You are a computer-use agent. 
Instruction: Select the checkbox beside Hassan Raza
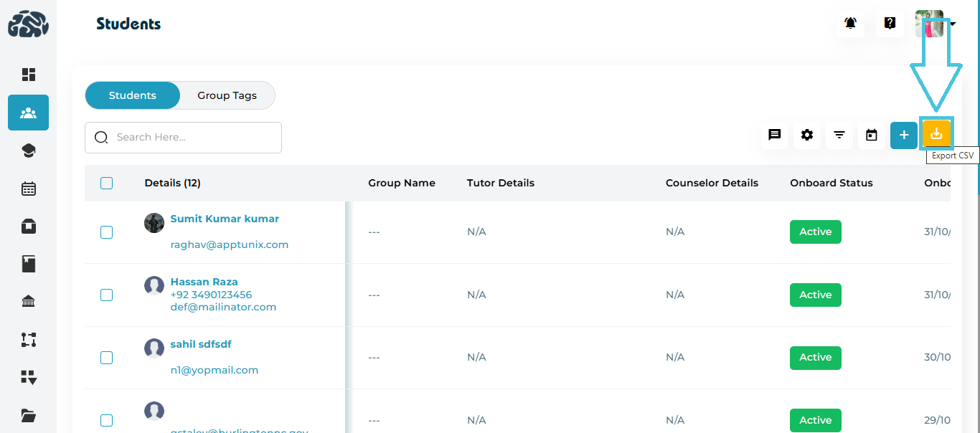107,295
